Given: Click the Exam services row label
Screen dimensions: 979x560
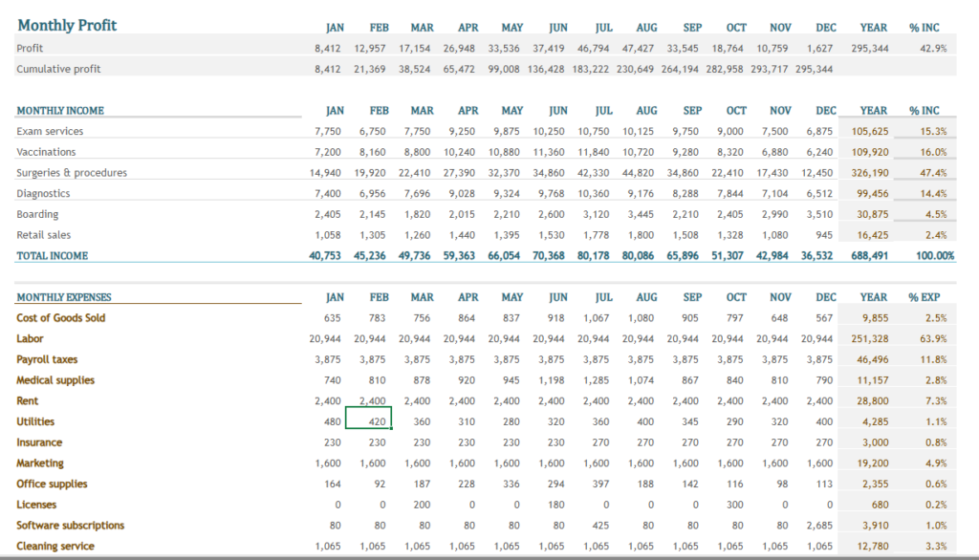Looking at the screenshot, I should [x=47, y=131].
